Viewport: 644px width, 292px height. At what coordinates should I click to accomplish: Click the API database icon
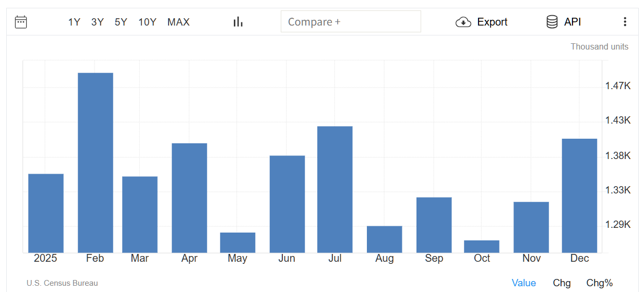coord(552,22)
